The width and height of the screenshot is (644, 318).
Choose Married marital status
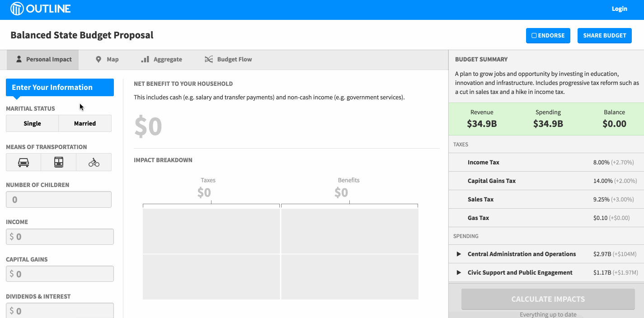(85, 123)
